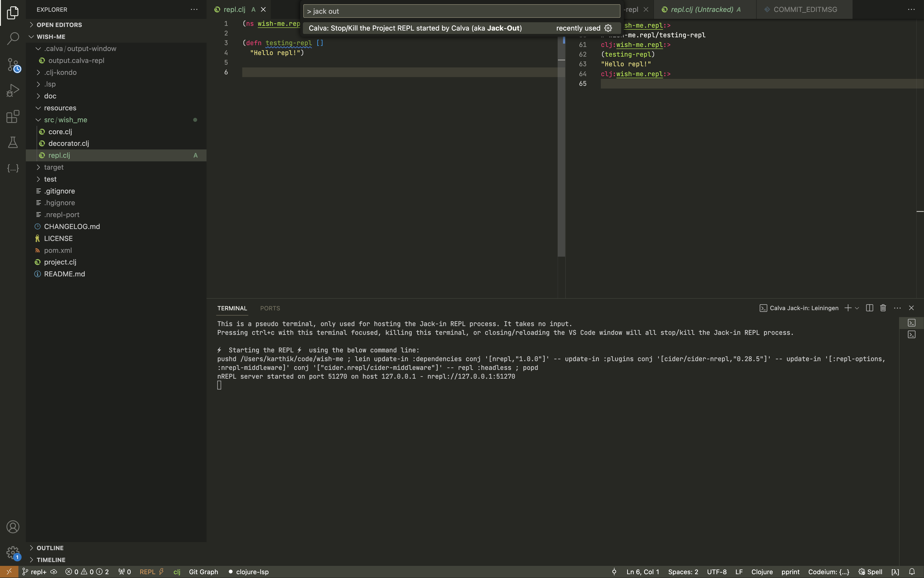Open the Manage gear in activity bar

click(13, 552)
